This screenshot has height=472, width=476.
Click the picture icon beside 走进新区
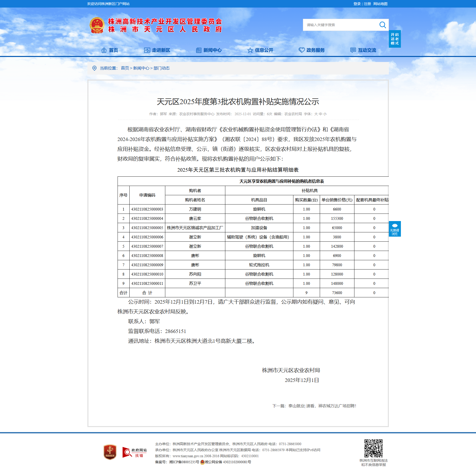147,50
